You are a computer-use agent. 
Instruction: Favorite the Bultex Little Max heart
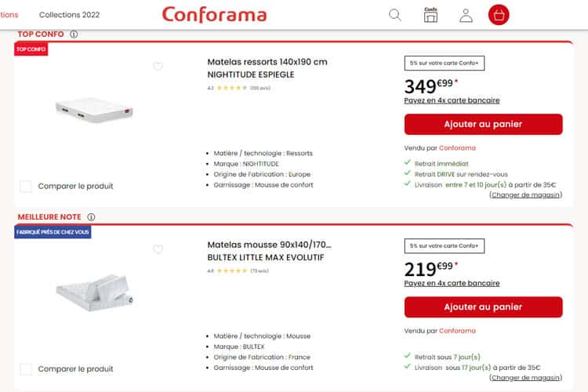coord(158,249)
